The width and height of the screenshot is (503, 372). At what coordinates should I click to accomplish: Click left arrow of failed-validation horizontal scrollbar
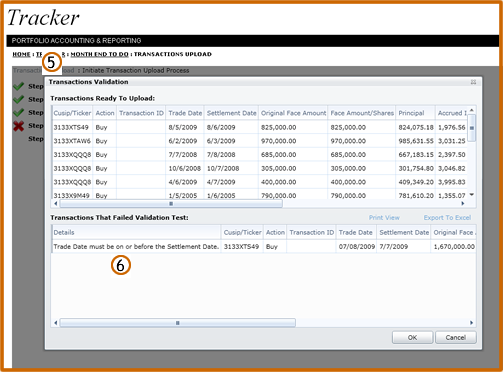pyautogui.click(x=56, y=323)
